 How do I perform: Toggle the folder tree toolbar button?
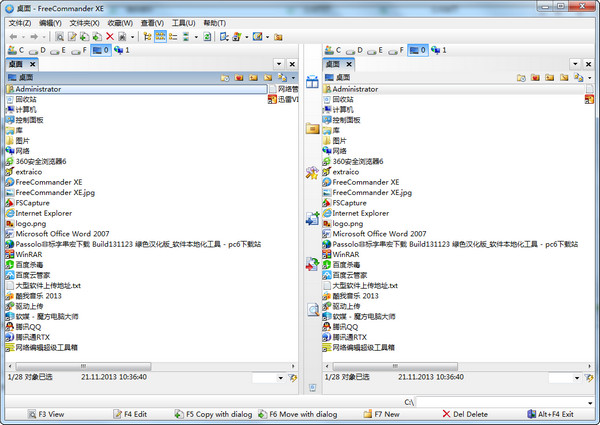point(147,37)
